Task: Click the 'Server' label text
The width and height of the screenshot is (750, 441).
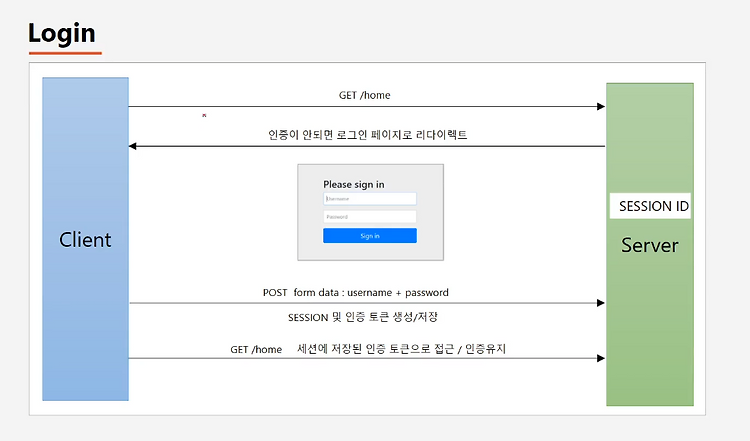Action: [650, 245]
